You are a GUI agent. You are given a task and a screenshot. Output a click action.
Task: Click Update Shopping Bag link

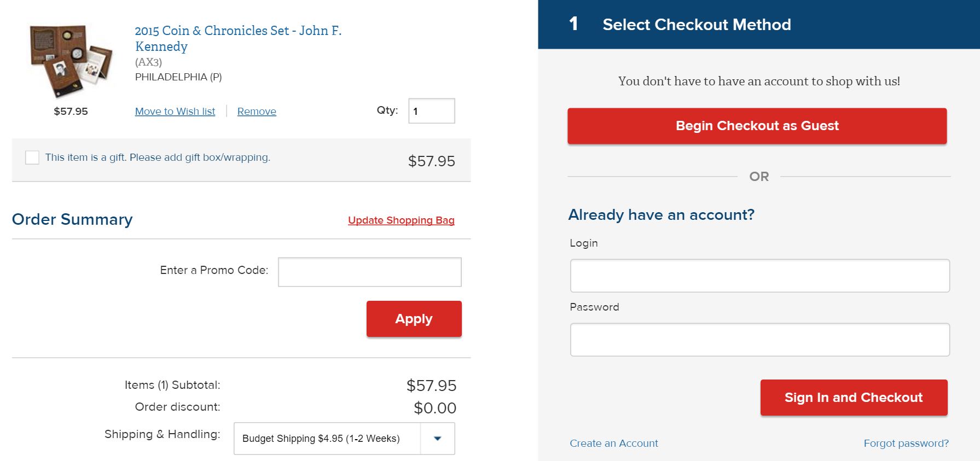tap(401, 220)
